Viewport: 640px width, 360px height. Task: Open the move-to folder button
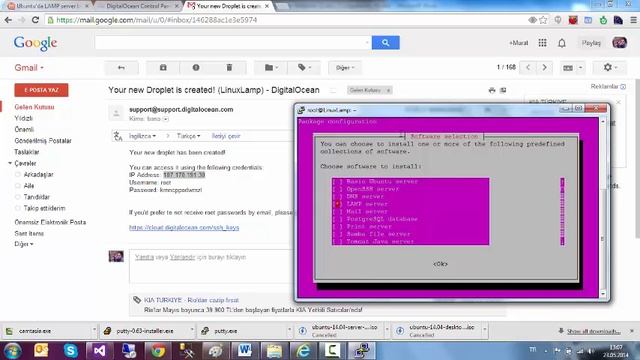pyautogui.click(x=271, y=68)
